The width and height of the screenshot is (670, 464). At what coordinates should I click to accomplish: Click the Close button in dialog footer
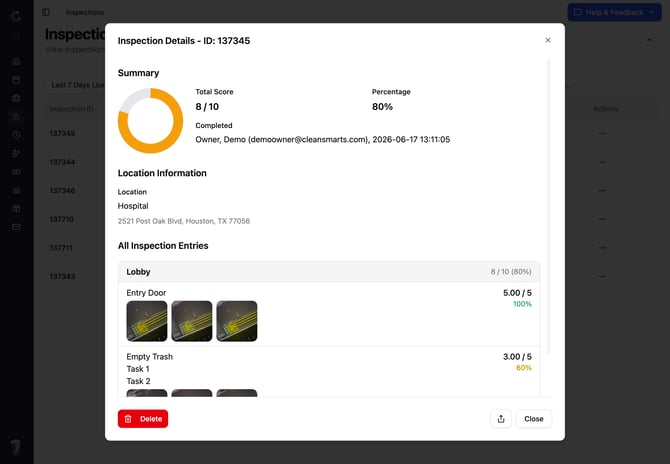click(x=534, y=419)
